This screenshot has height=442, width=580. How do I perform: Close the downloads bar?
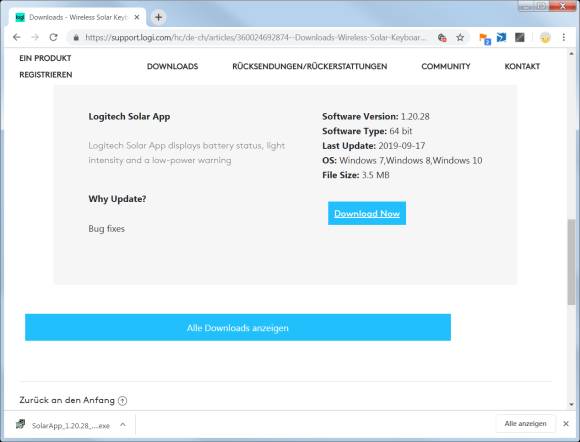566,424
